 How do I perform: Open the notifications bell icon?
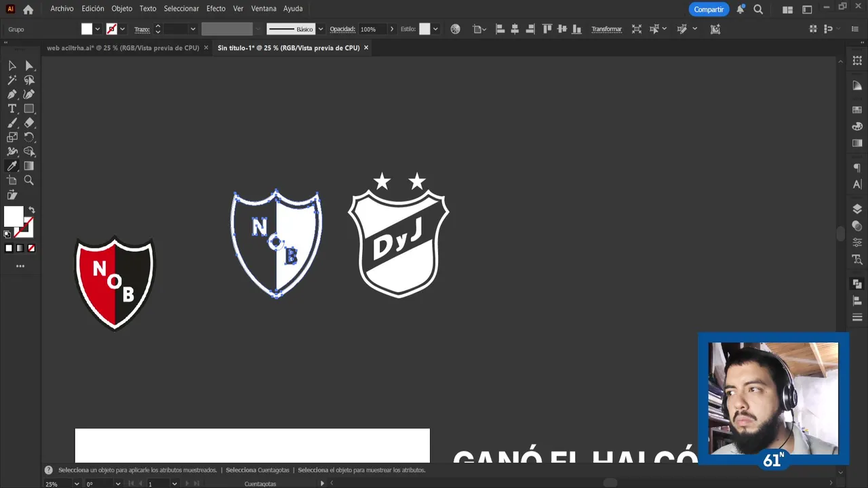coord(741,9)
